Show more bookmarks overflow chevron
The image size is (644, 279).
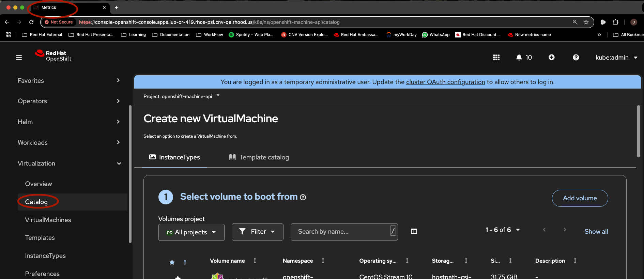[599, 35]
